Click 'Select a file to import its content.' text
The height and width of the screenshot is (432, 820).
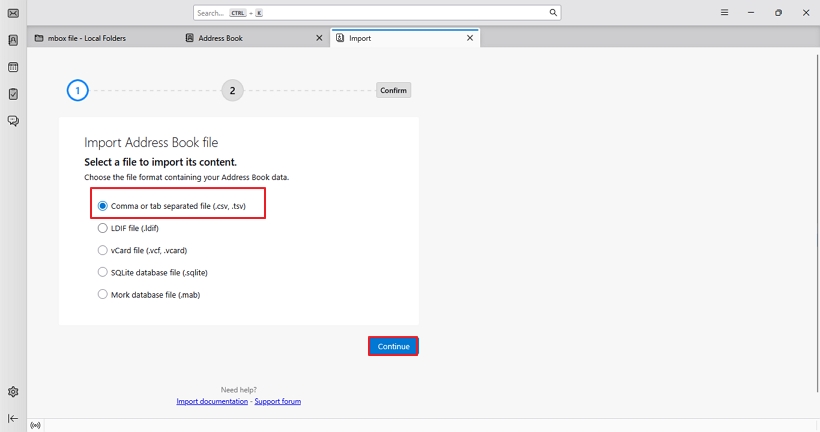point(161,162)
